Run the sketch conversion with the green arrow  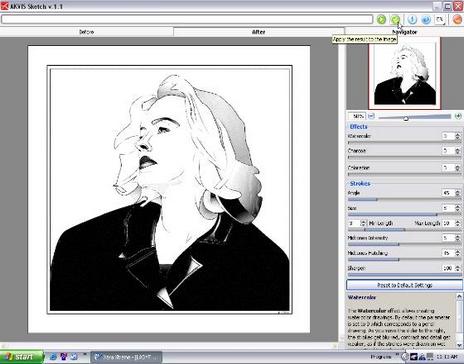381,20
